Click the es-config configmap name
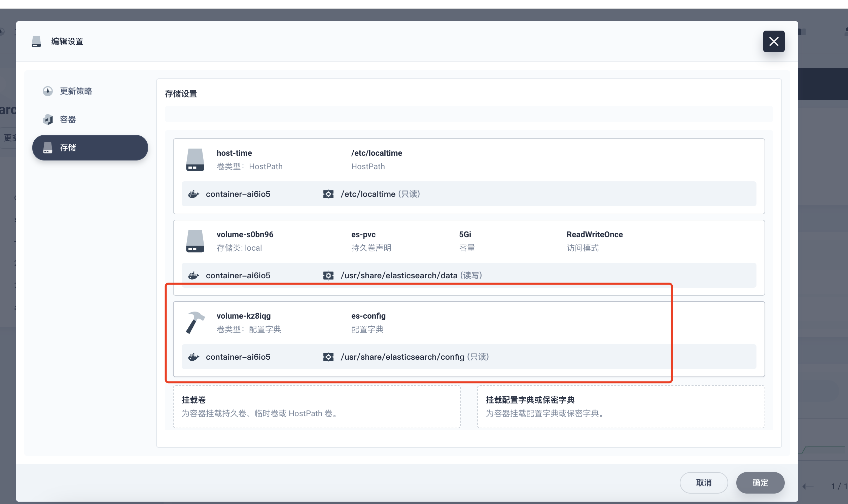Viewport: 848px width, 504px height. point(368,316)
